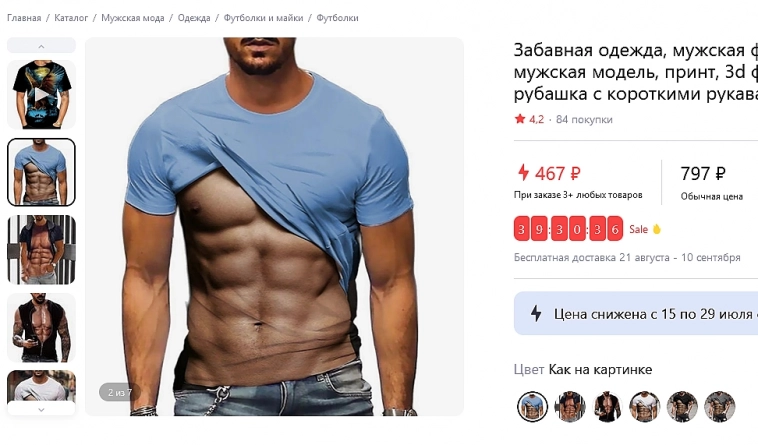
Task: Click the red star rating 4,2
Action: click(529, 119)
